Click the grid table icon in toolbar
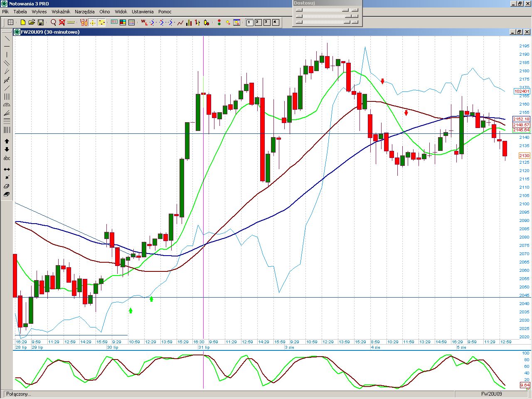532x399 pixels. tap(11, 22)
